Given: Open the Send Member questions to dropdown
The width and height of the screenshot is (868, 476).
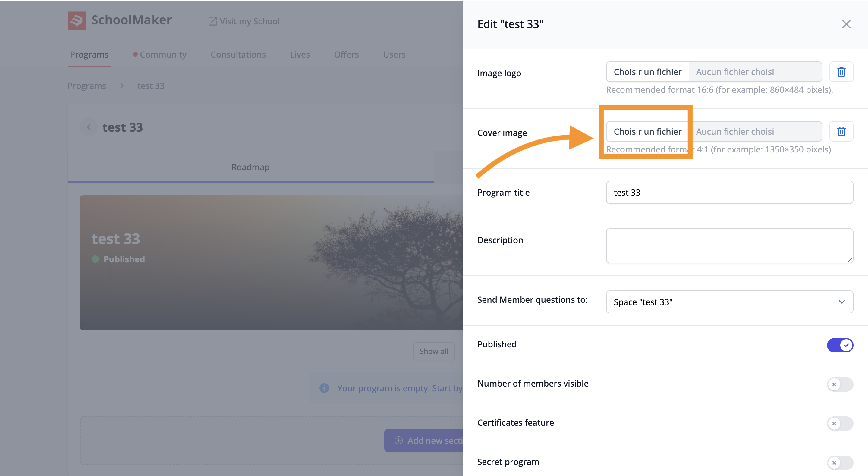Looking at the screenshot, I should 729,302.
